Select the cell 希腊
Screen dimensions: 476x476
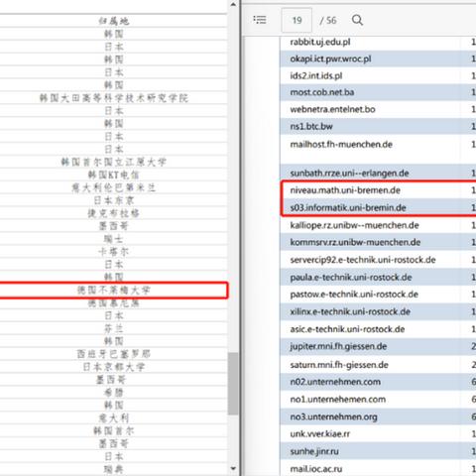(113, 393)
